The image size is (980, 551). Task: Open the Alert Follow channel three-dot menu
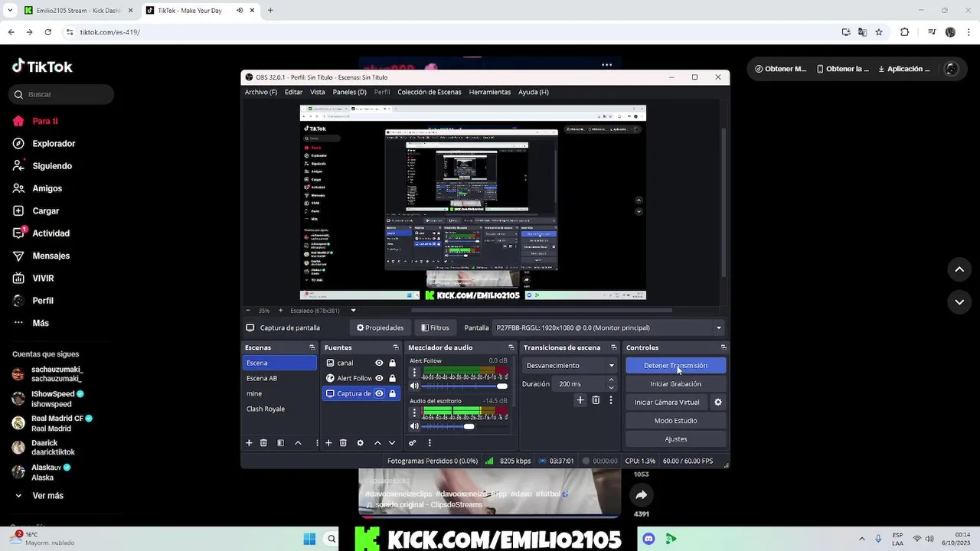coord(415,373)
